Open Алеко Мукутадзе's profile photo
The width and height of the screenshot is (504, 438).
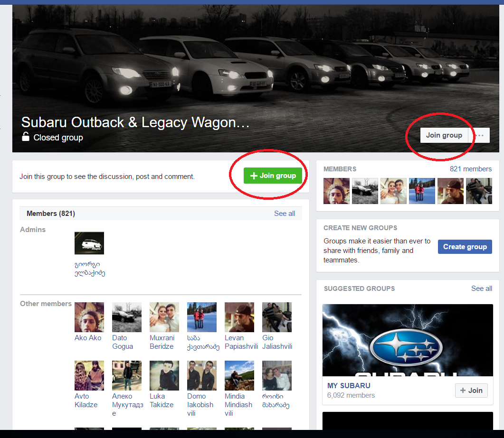tap(127, 375)
